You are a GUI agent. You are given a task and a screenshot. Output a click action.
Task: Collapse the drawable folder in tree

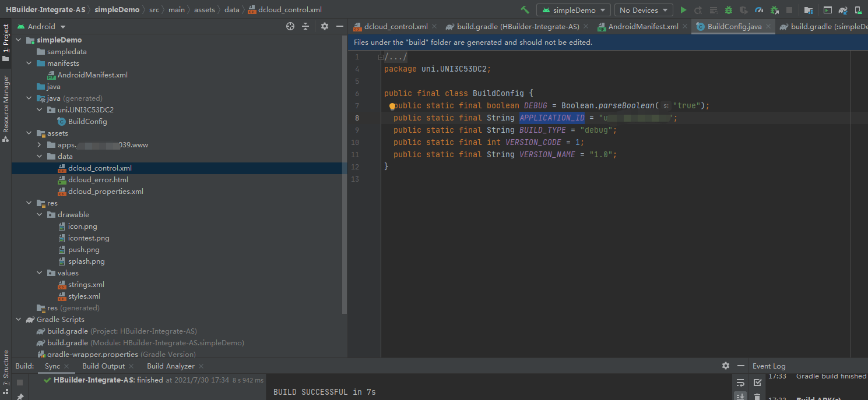click(x=40, y=215)
